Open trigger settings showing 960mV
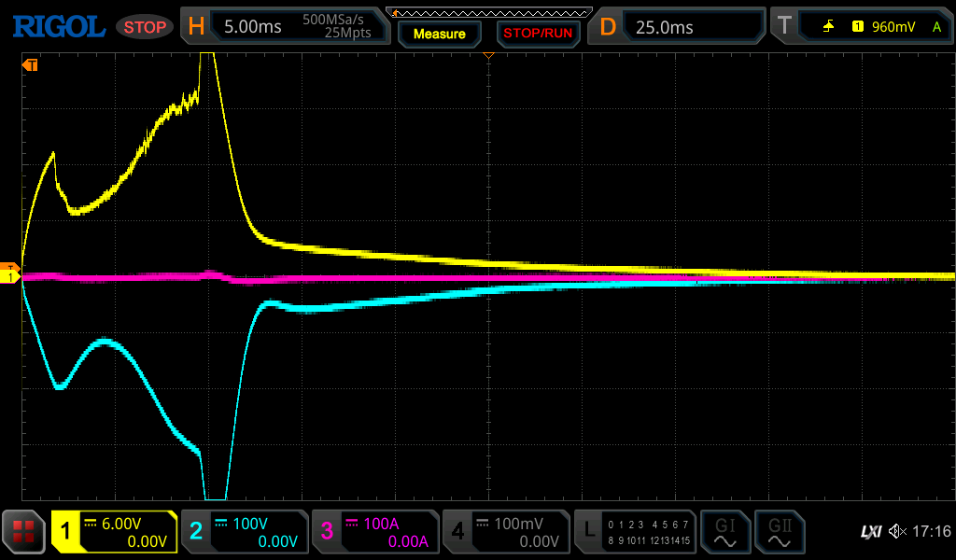Viewport: 956px width, 560px height. point(860,27)
